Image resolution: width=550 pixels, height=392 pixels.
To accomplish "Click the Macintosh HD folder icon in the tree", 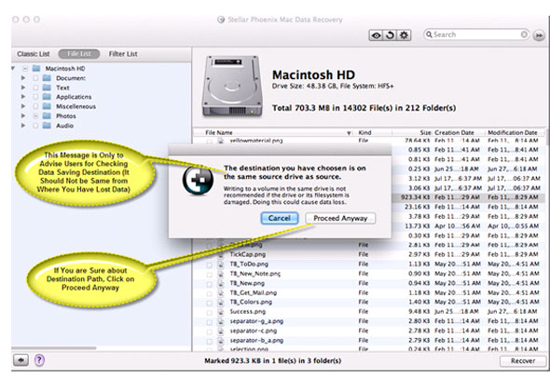I will pos(36,68).
